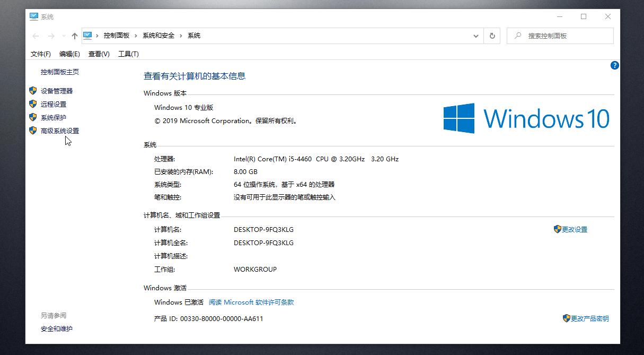Open 系统保护 settings
644x355 pixels.
tap(53, 117)
